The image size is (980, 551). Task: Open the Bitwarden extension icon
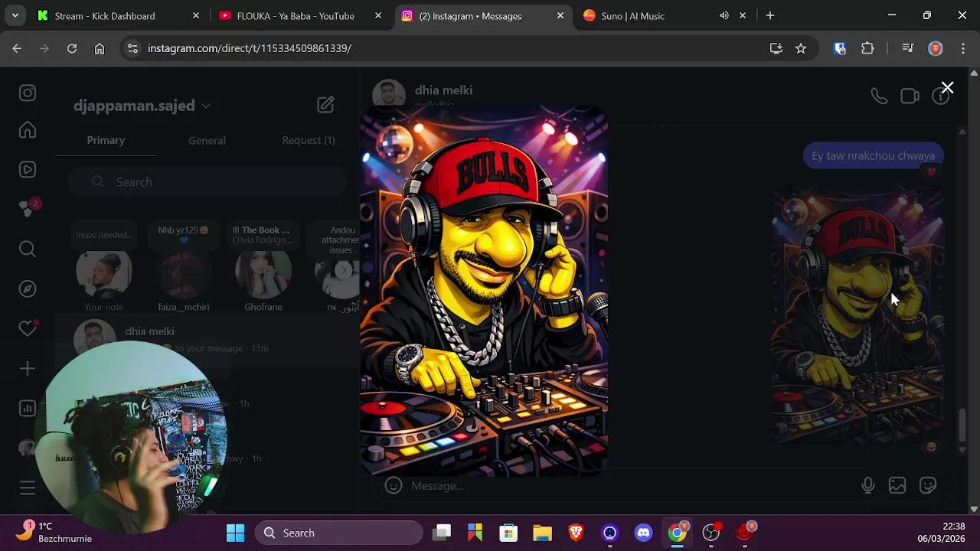(x=840, y=48)
